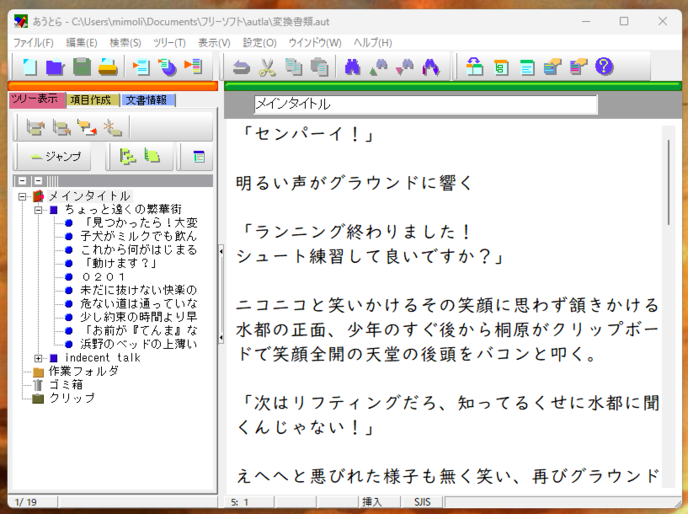Click the green floppy disk save icon

coord(82,67)
